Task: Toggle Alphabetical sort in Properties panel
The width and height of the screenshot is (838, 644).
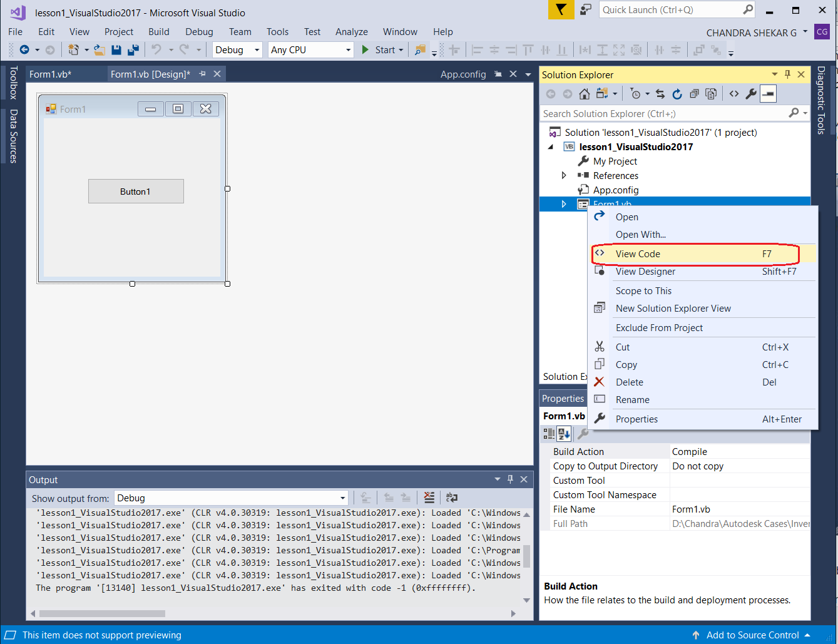Action: (564, 433)
